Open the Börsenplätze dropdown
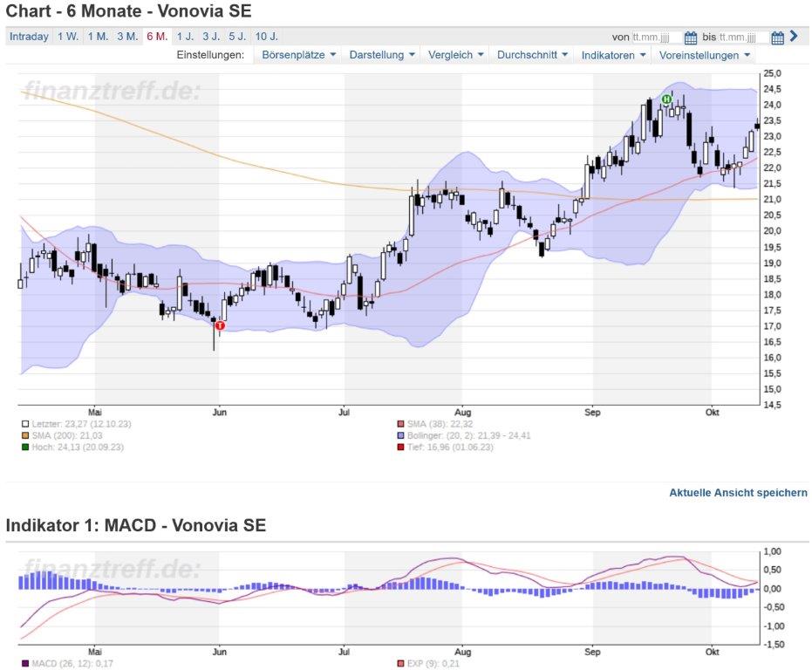Viewport: 812px width, 670px height. 298,55
